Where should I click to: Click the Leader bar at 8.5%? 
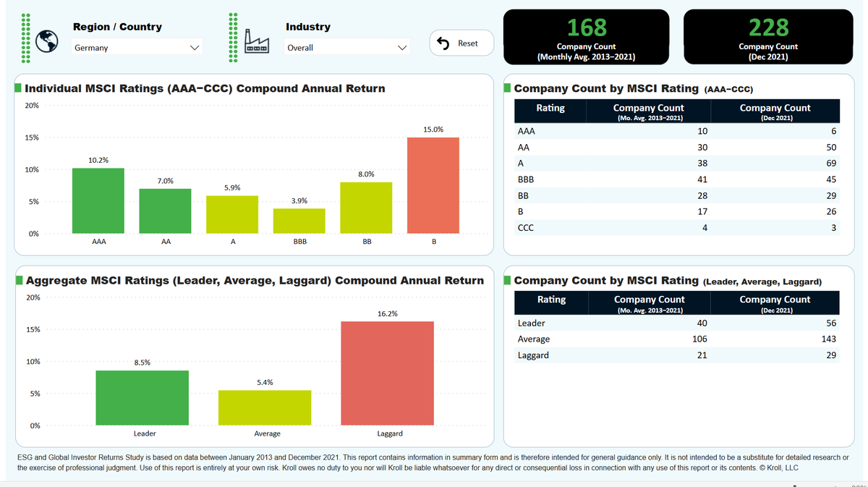point(142,398)
